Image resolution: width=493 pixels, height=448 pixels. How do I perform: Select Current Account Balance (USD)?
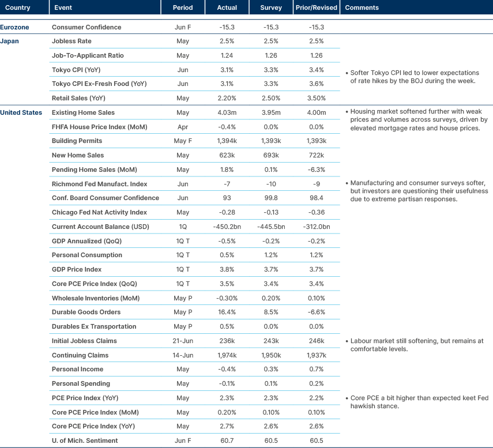click(x=100, y=227)
